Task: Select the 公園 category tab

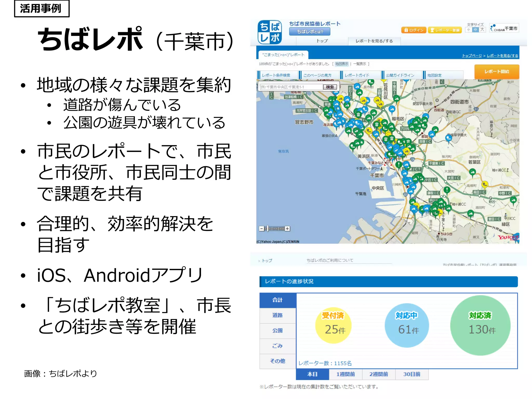Action: tap(278, 331)
